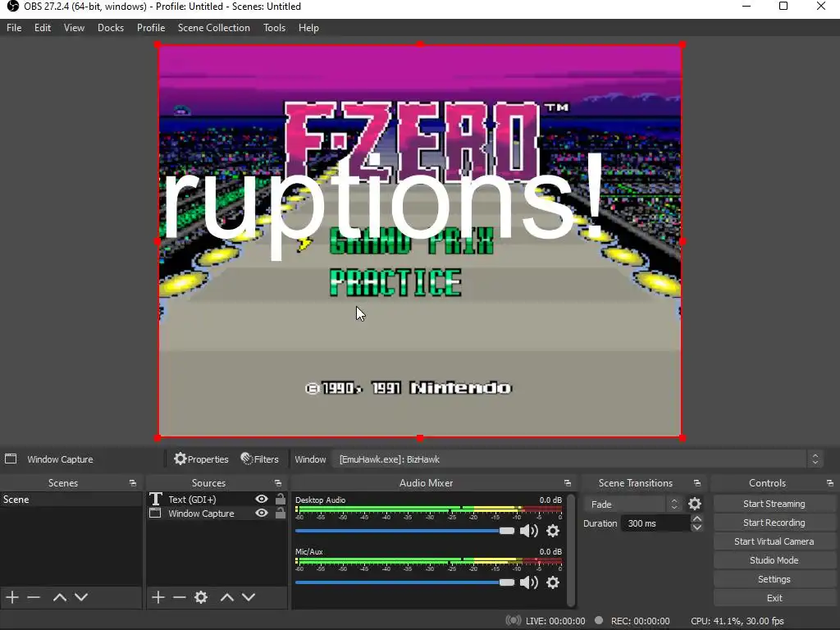Adjust the Desktop Audio volume slider

(x=404, y=531)
